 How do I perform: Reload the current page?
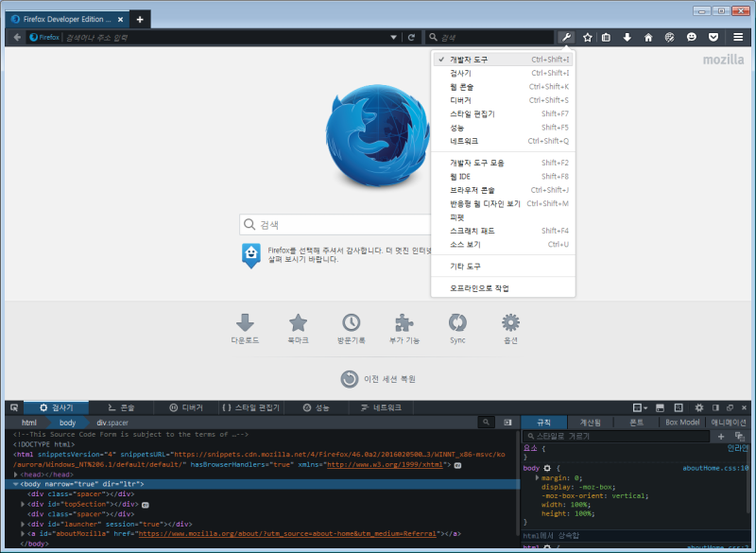411,37
